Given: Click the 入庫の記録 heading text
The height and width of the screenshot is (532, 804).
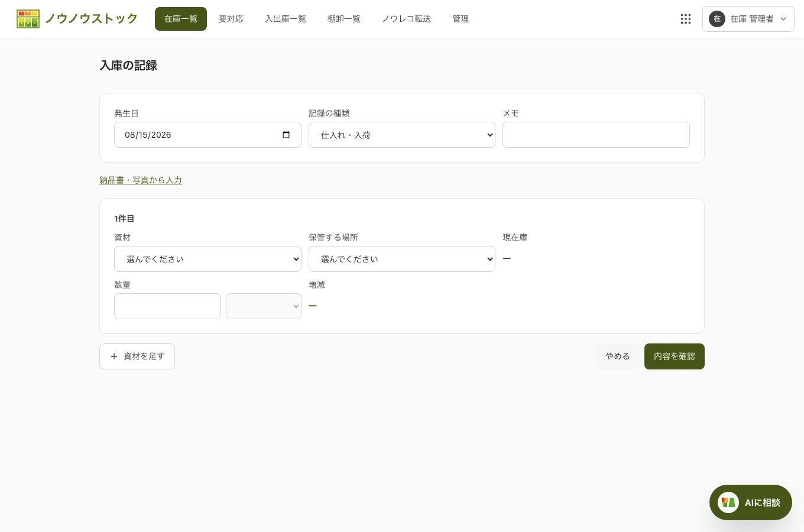Looking at the screenshot, I should pyautogui.click(x=128, y=66).
